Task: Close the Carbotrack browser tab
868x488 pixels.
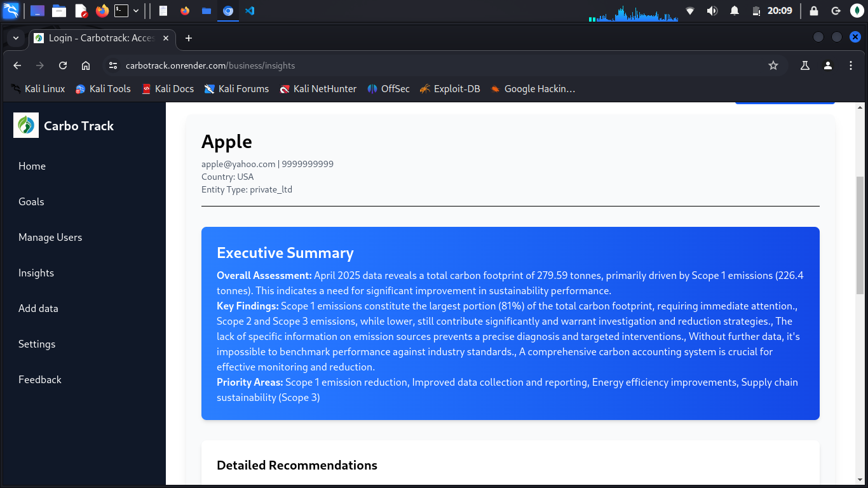Action: coord(166,38)
